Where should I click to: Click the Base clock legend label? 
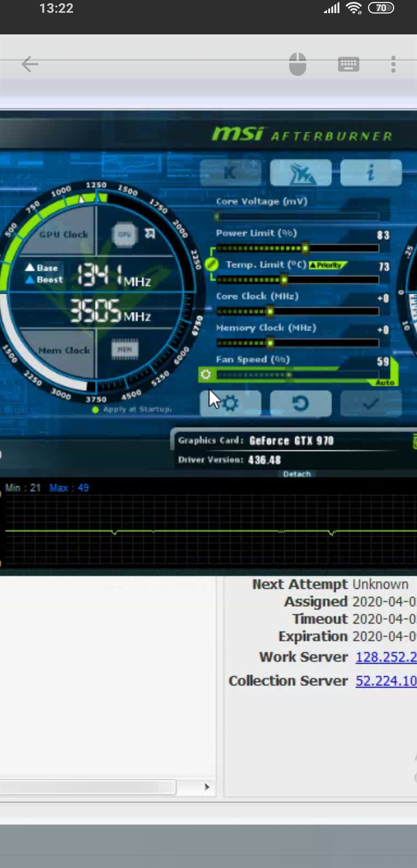click(42, 268)
